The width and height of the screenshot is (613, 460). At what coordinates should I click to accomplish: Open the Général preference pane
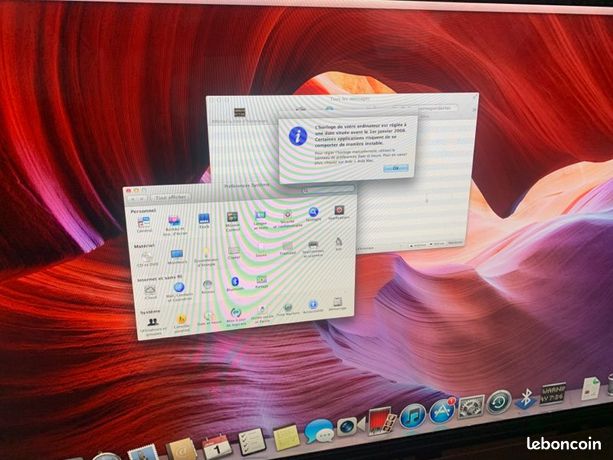[x=144, y=225]
